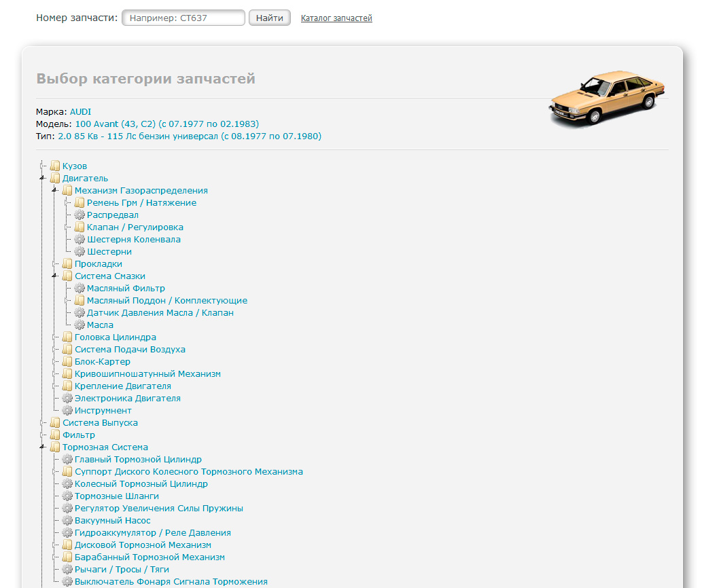Screen dimensions: 704x588
Task: Focus the part number input field
Action: click(183, 18)
